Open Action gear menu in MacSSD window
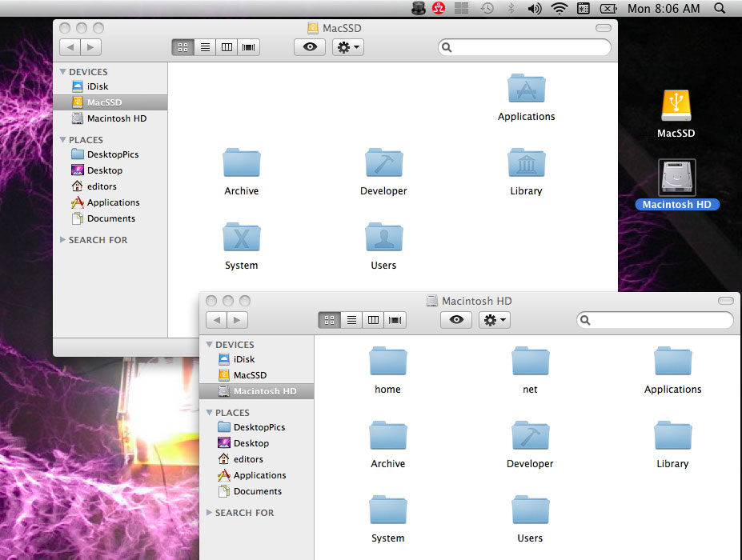 tap(348, 47)
